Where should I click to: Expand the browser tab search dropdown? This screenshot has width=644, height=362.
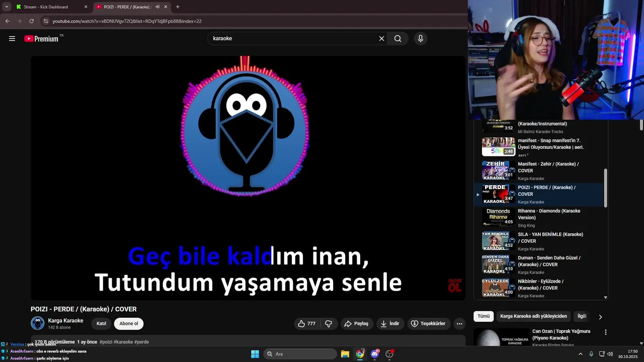pos(7,7)
